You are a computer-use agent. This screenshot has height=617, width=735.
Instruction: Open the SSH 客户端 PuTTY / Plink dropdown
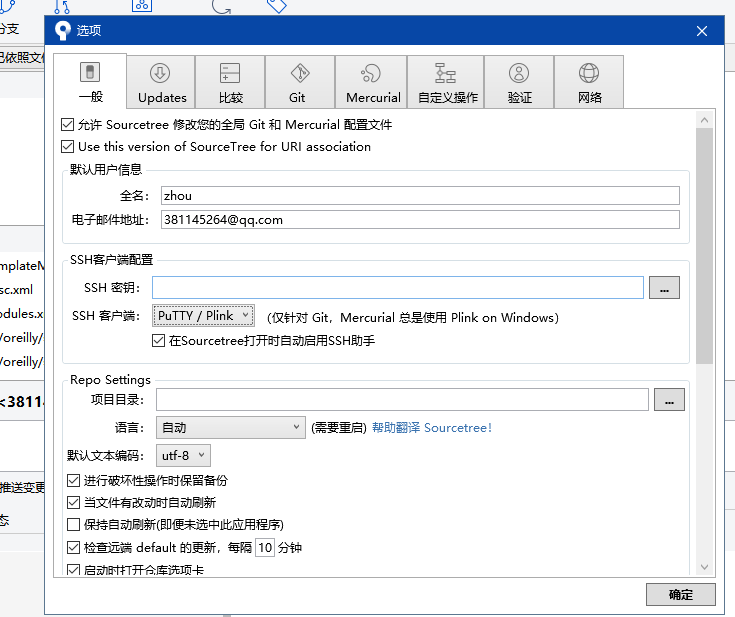[x=203, y=316]
